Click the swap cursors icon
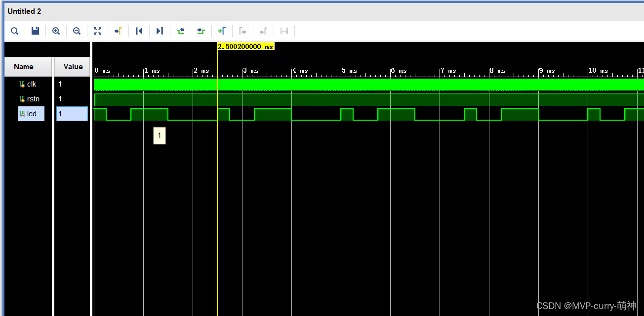The image size is (644, 316). [284, 31]
